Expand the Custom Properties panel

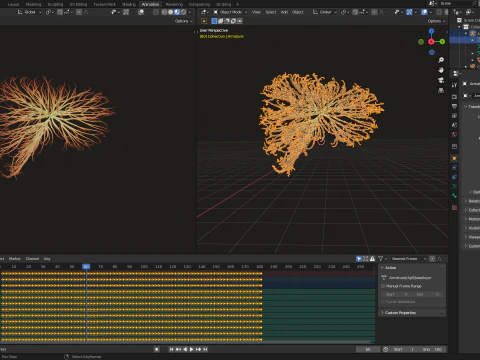(383, 313)
